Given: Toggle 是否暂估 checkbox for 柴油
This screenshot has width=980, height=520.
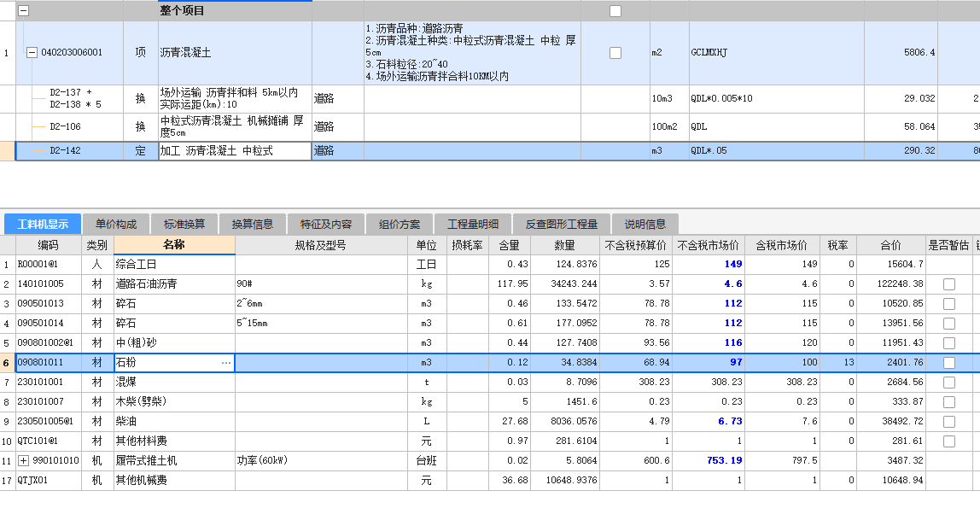Looking at the screenshot, I should coord(948,421).
